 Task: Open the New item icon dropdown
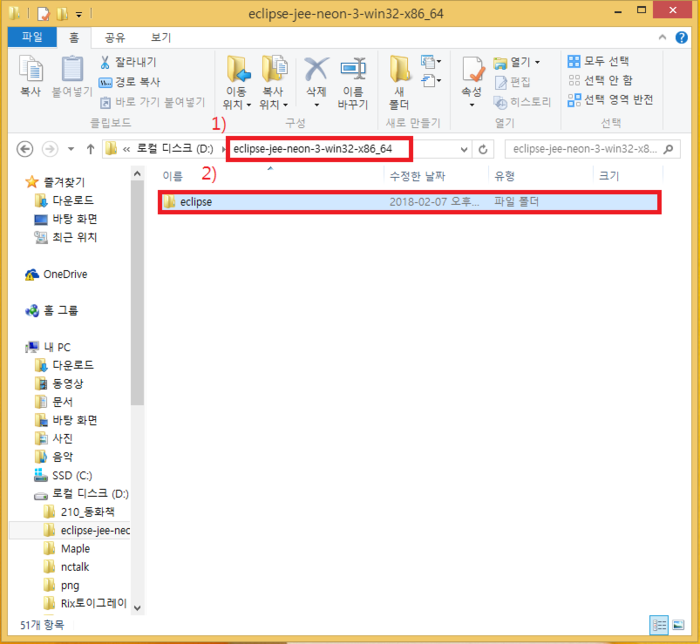(x=431, y=61)
